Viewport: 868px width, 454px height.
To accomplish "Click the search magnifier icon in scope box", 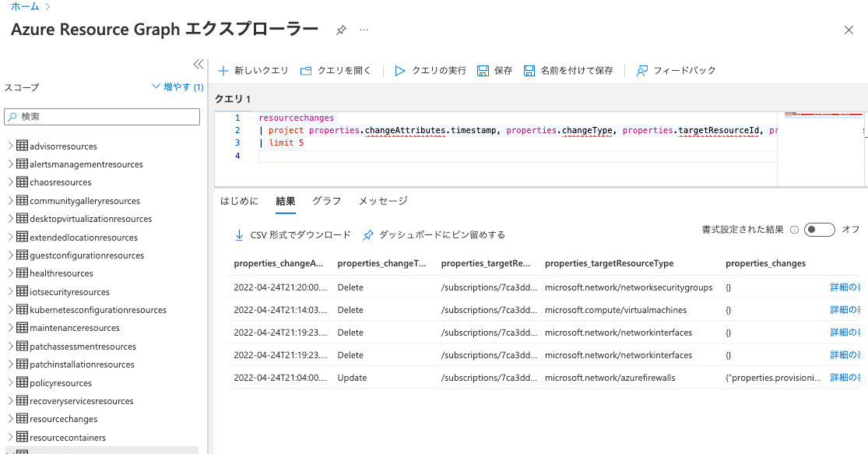I will 12,117.
